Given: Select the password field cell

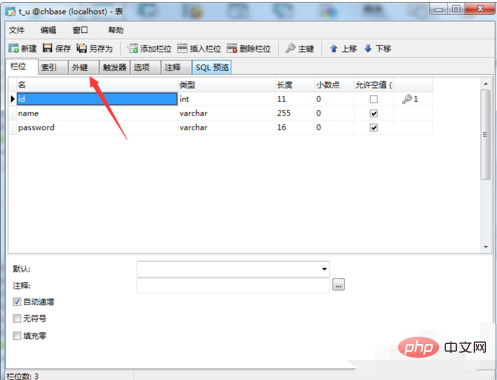Looking at the screenshot, I should pyautogui.click(x=97, y=128).
